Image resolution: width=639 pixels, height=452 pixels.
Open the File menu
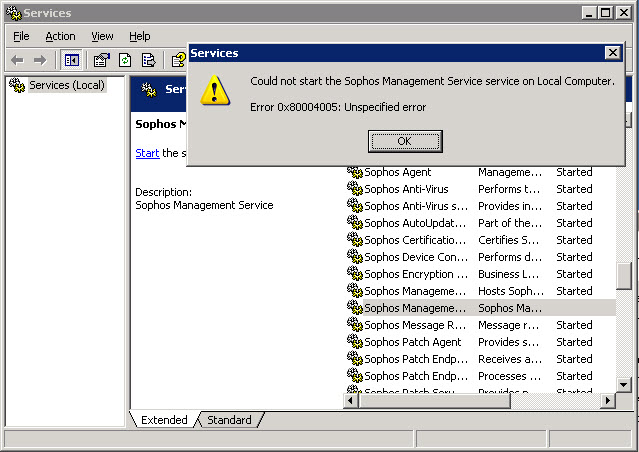click(x=21, y=36)
